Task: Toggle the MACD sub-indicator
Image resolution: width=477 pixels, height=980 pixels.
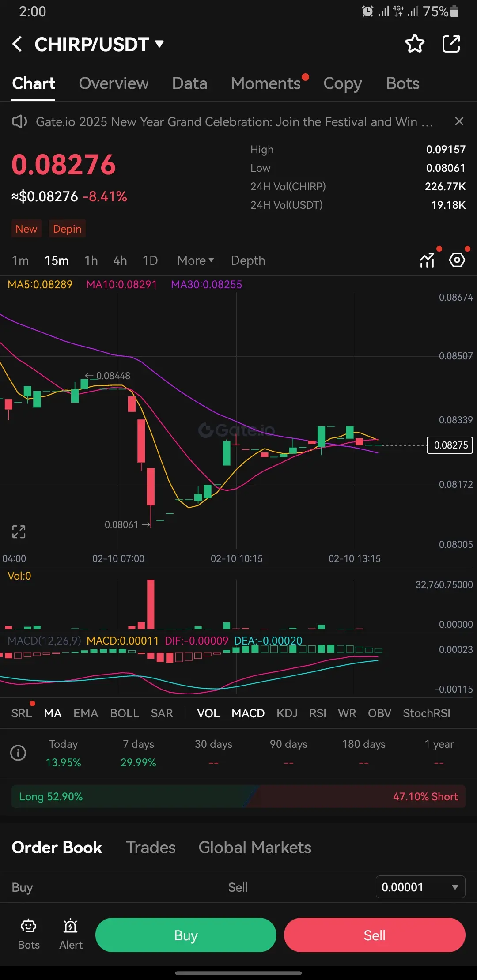Action: 248,713
